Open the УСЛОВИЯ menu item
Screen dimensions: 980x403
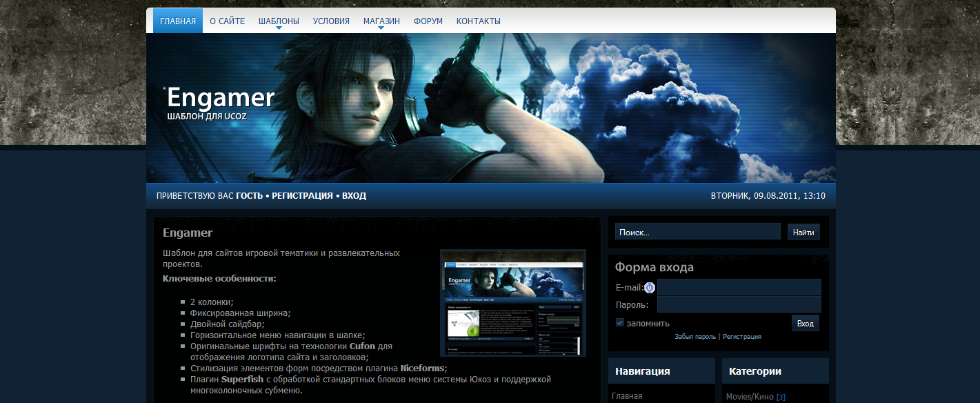[331, 21]
